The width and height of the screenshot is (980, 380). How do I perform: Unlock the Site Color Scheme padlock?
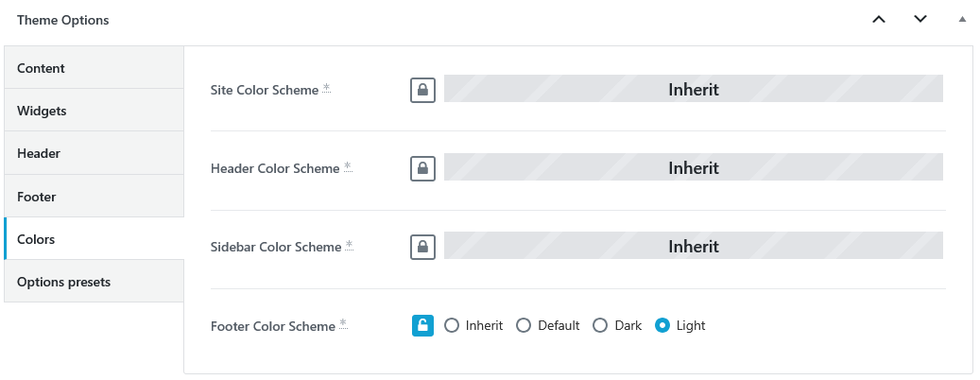422,90
